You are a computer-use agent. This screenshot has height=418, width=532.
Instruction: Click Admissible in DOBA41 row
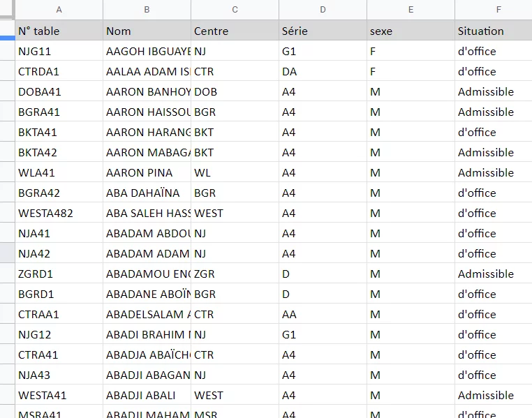pyautogui.click(x=494, y=91)
